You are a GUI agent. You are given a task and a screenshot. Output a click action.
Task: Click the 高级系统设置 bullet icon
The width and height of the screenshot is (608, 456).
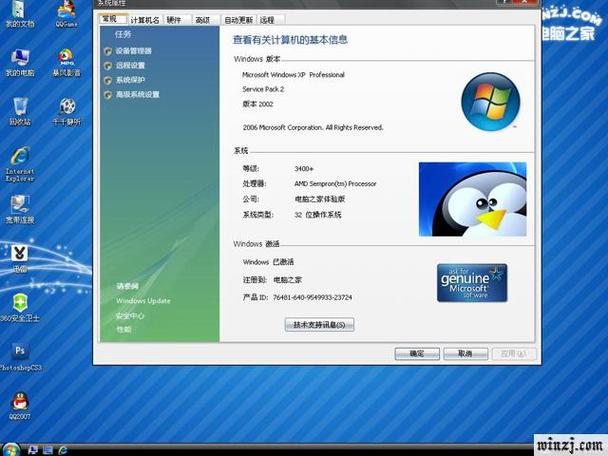108,95
